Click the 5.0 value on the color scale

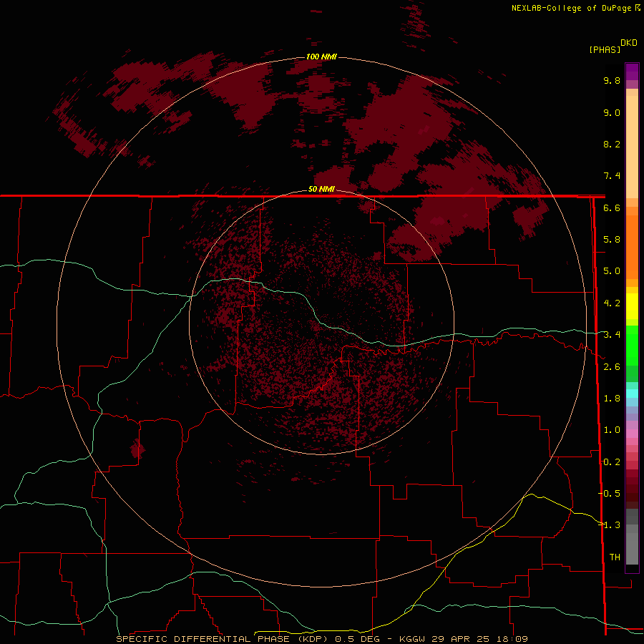pyautogui.click(x=612, y=271)
